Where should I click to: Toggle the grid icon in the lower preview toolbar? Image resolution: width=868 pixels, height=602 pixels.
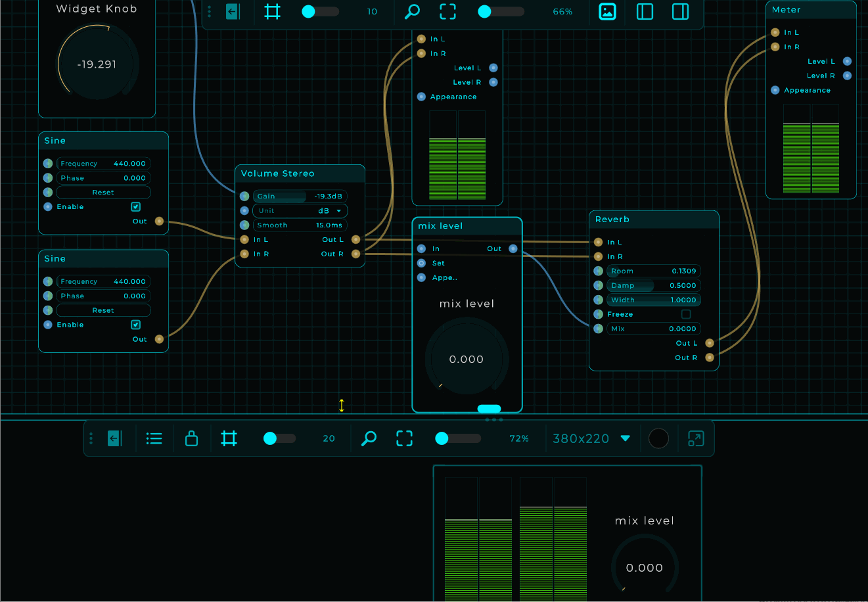[x=229, y=438]
